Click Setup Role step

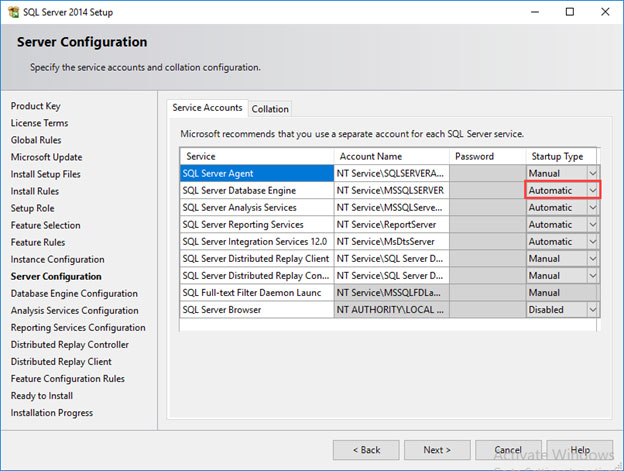tap(32, 208)
